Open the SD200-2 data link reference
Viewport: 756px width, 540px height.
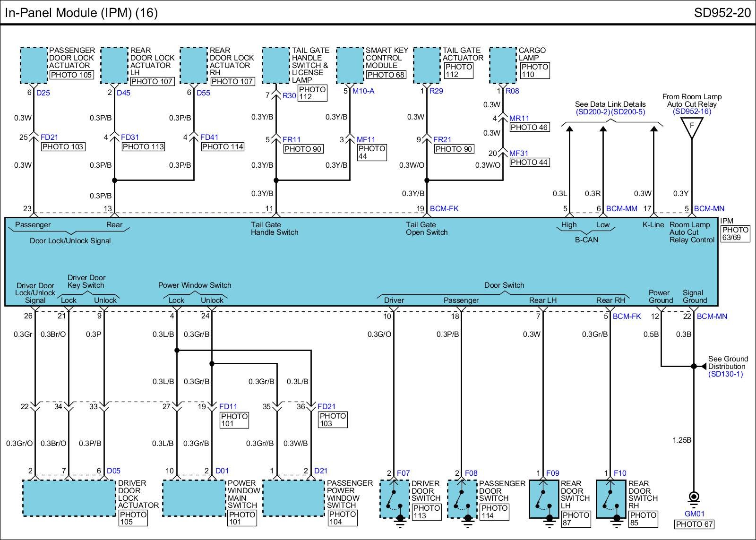[x=593, y=112]
